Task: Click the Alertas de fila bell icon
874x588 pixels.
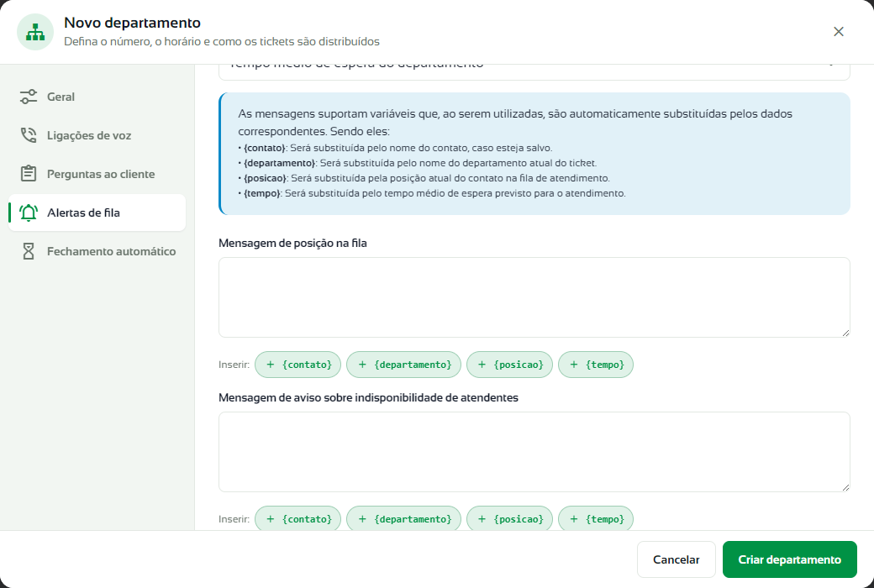Action: pos(29,213)
